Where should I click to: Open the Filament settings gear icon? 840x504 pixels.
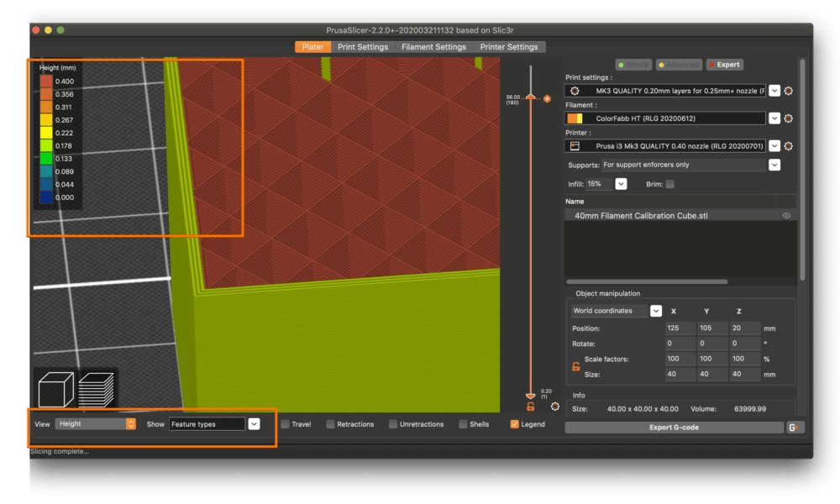click(789, 118)
